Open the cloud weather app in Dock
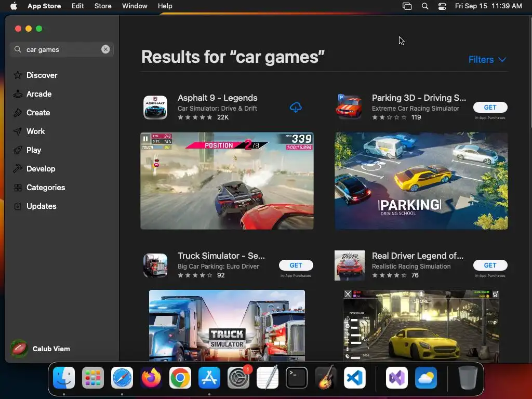 coord(426,378)
